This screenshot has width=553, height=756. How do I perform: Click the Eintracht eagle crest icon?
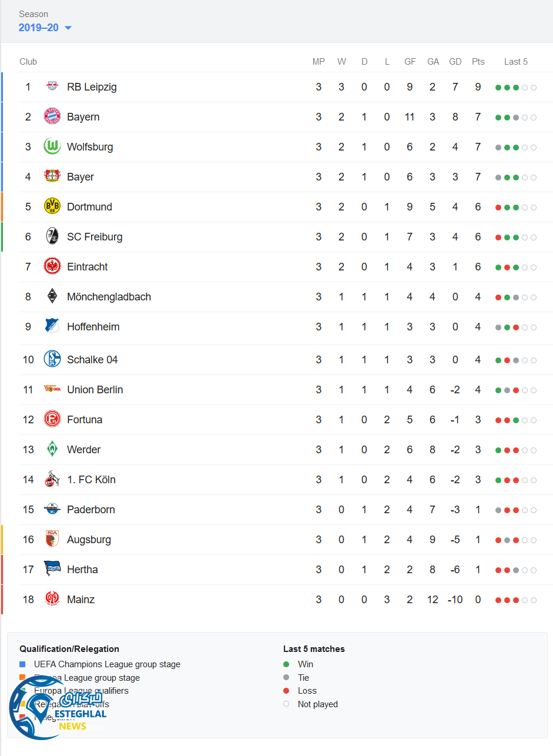52,266
